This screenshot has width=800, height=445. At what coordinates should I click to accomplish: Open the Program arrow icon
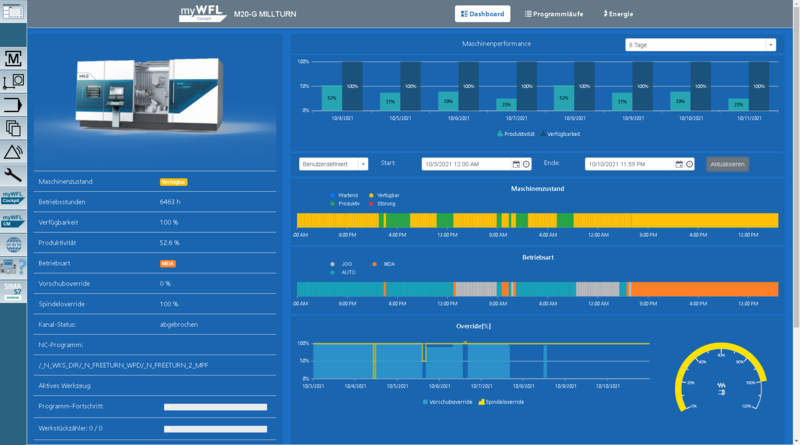(x=13, y=105)
